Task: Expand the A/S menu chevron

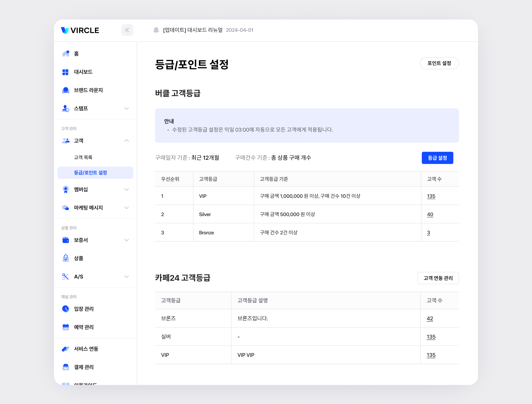Action: pos(126,276)
